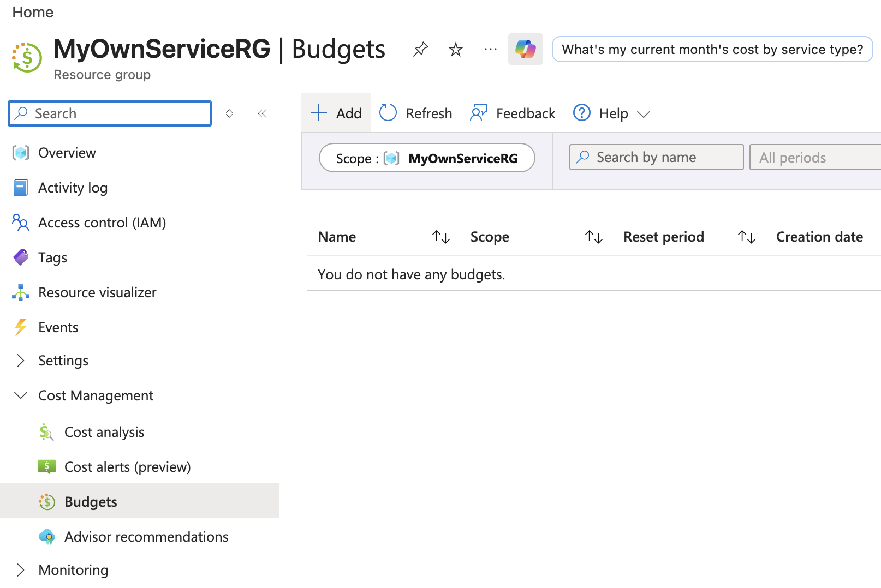Click the Resource visualizer diagram icon
The image size is (881, 588).
coord(21,292)
